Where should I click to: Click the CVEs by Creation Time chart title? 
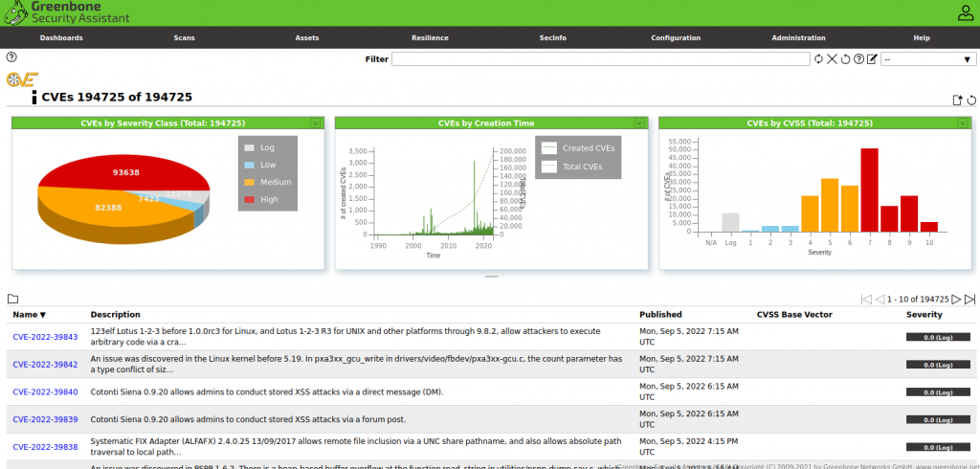(x=486, y=123)
